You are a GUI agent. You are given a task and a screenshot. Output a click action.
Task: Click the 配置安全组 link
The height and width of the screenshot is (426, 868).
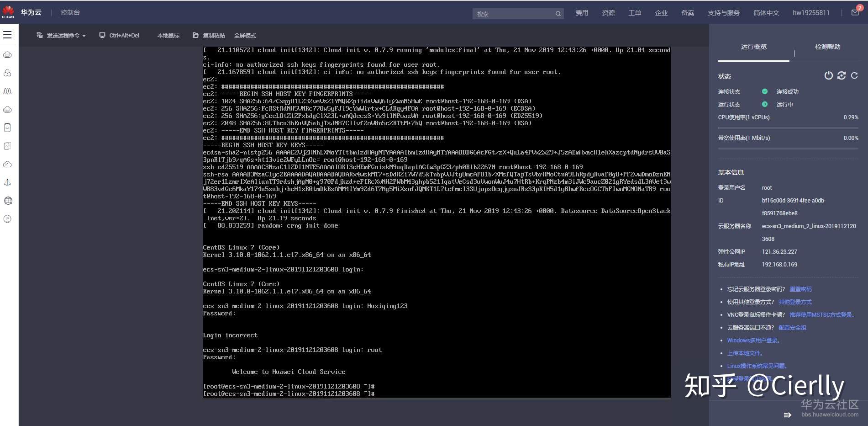coord(792,327)
